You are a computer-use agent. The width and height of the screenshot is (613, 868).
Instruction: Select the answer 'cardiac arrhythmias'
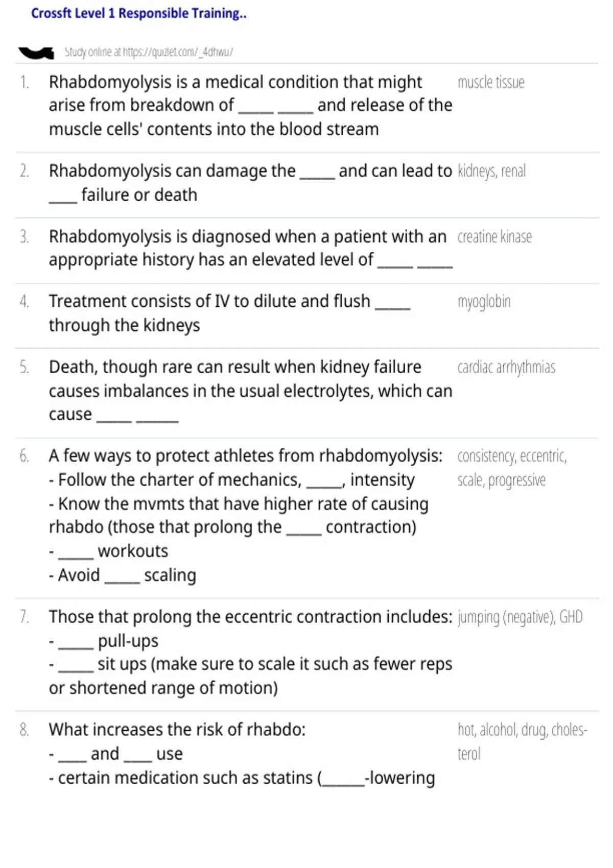pyautogui.click(x=506, y=367)
